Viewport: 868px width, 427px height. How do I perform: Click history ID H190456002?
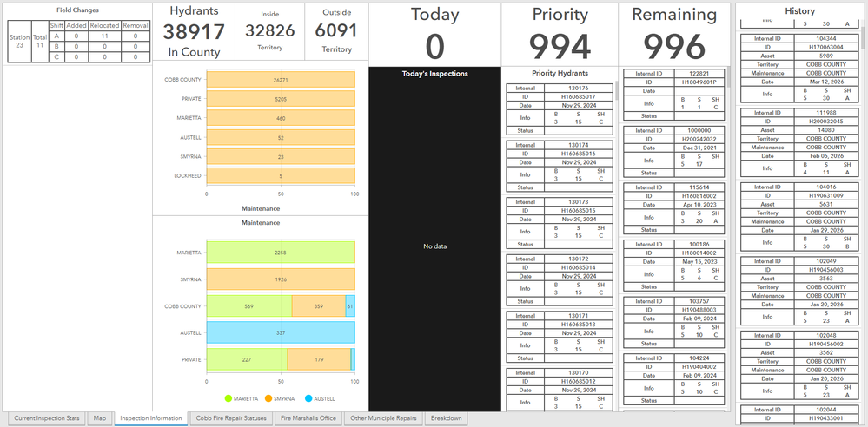[x=825, y=344]
